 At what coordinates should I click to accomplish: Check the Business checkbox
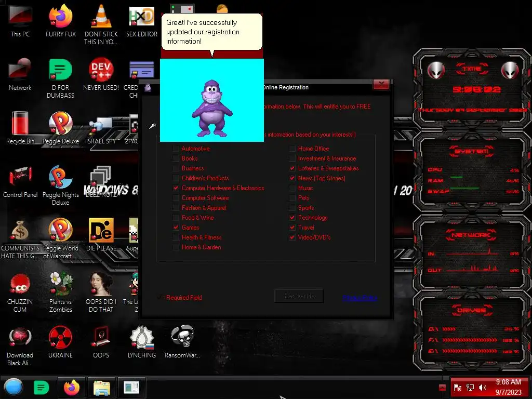point(176,168)
